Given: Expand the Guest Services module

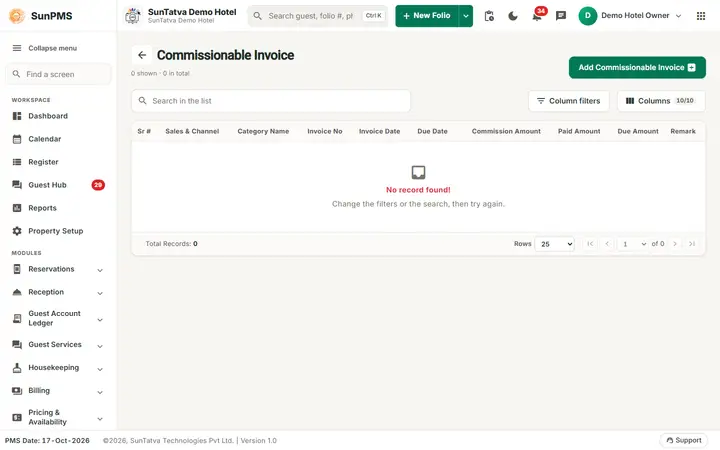Looking at the screenshot, I should (58, 345).
